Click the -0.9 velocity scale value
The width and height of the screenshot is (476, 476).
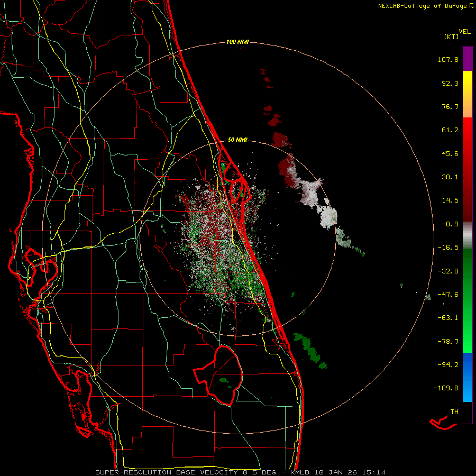pyautogui.click(x=450, y=224)
